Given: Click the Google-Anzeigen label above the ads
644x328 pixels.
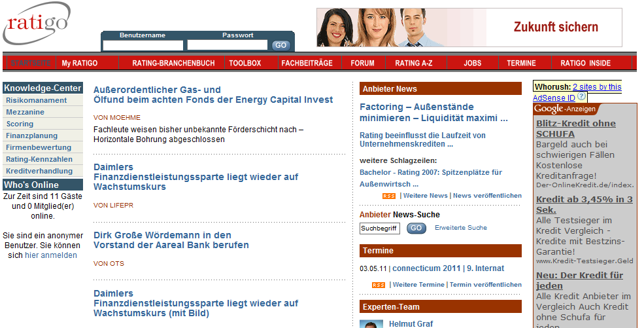Looking at the screenshot, I should click(565, 109).
